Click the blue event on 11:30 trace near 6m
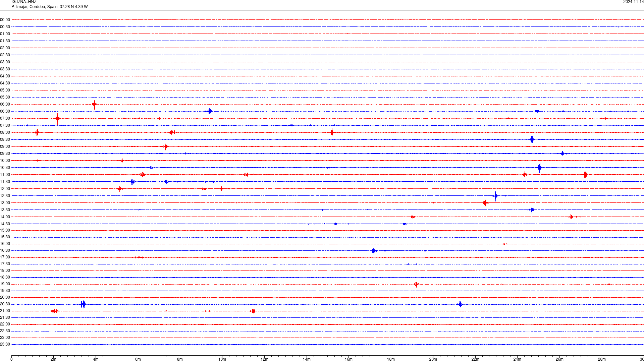644x362 pixels. 133,182
